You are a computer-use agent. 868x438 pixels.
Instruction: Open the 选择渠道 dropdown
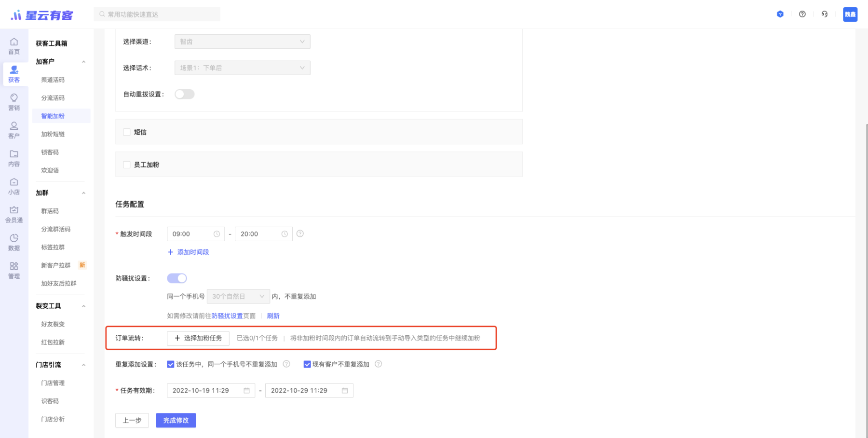pyautogui.click(x=242, y=42)
